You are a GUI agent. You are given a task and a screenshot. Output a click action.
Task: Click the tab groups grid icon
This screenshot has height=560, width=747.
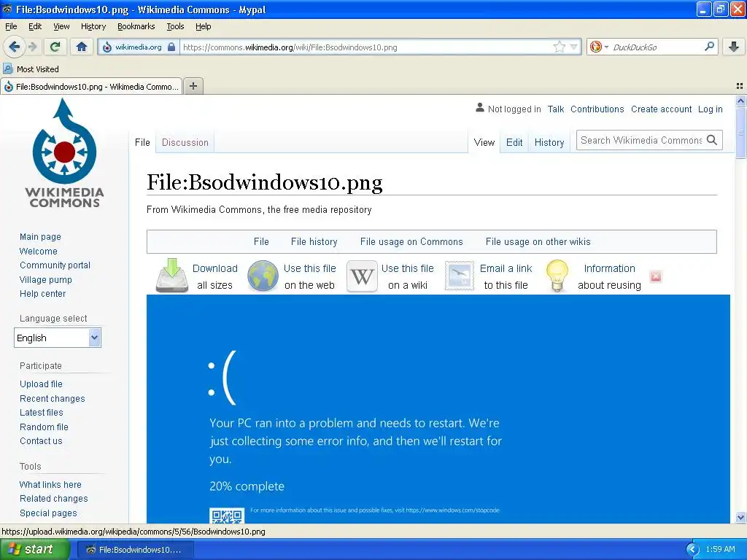coord(740,86)
